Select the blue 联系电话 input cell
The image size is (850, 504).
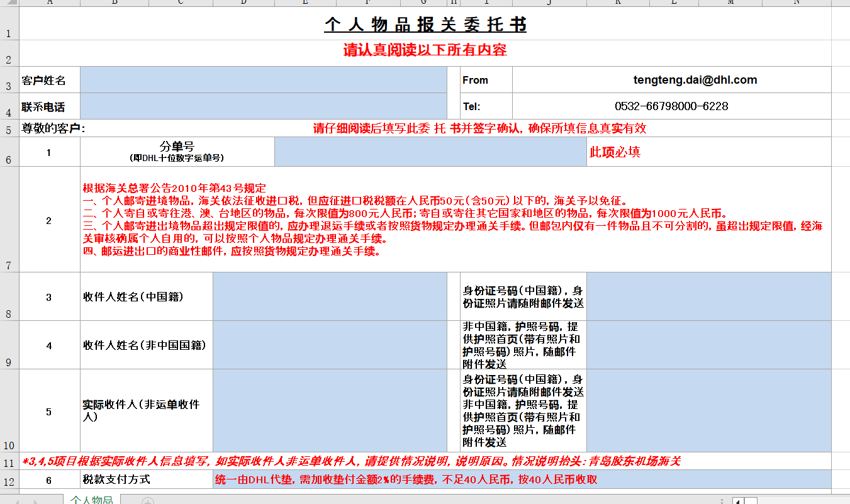click(x=263, y=106)
